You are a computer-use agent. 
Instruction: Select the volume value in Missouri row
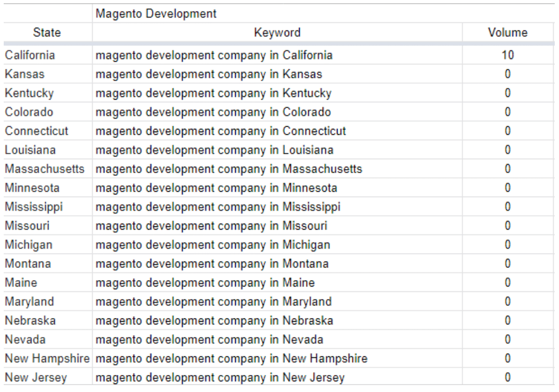click(508, 225)
